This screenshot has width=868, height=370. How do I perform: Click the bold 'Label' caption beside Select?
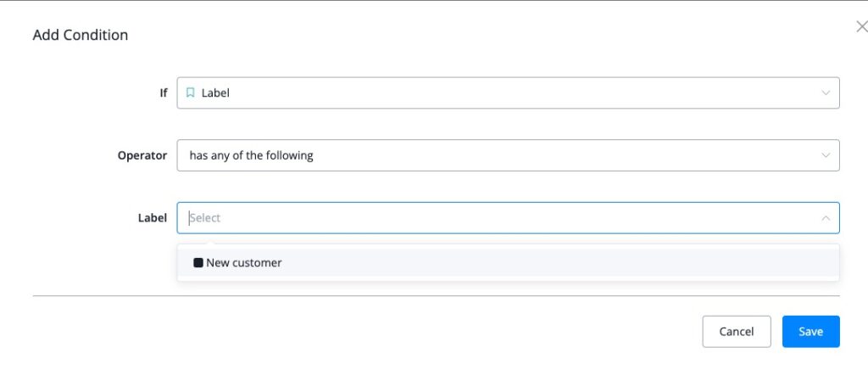click(153, 218)
